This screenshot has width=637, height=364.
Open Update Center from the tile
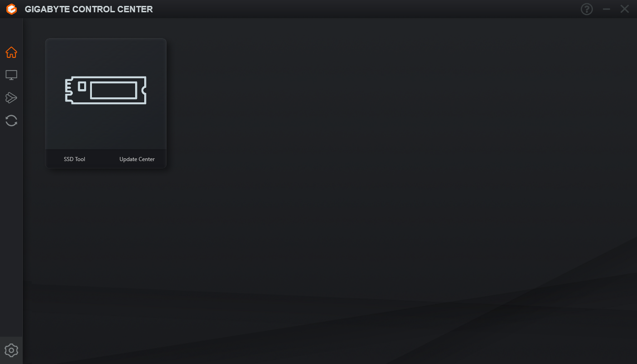click(137, 159)
